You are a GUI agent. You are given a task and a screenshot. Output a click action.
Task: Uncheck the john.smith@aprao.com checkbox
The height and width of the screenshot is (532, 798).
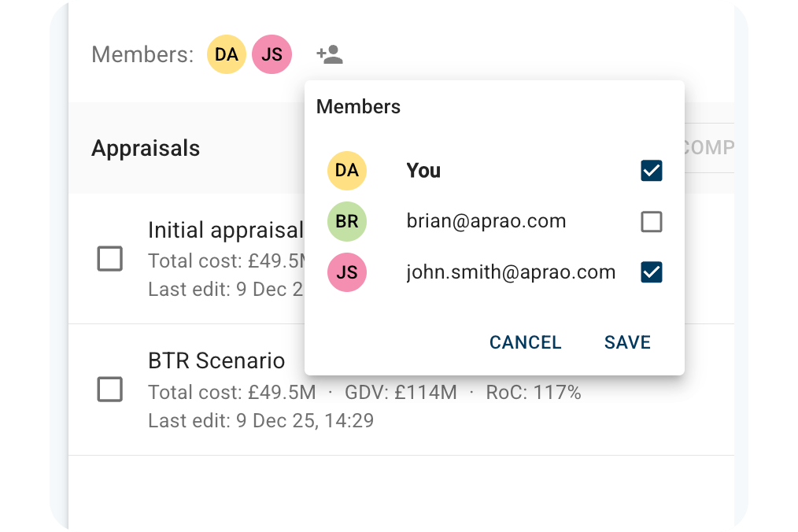coord(652,272)
